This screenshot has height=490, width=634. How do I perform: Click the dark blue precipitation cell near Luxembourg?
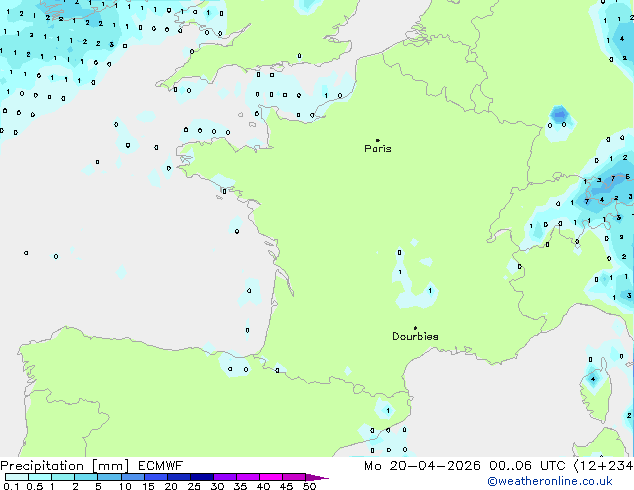point(560,114)
